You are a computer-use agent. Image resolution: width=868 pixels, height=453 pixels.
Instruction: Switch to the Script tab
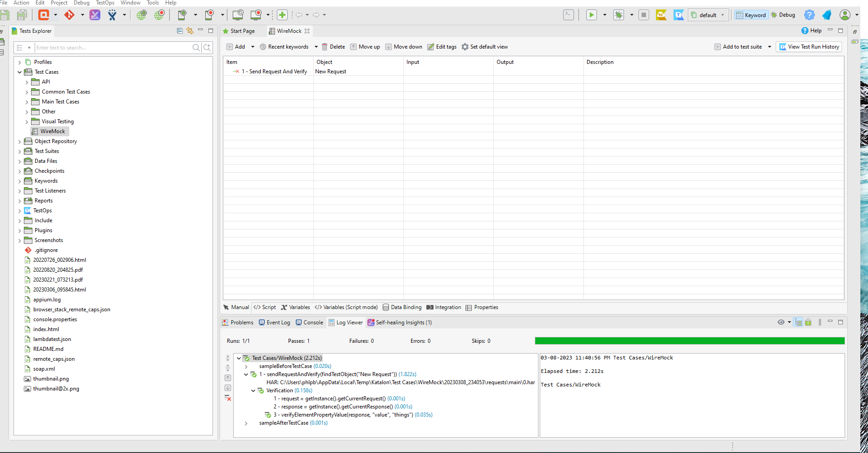click(x=265, y=307)
